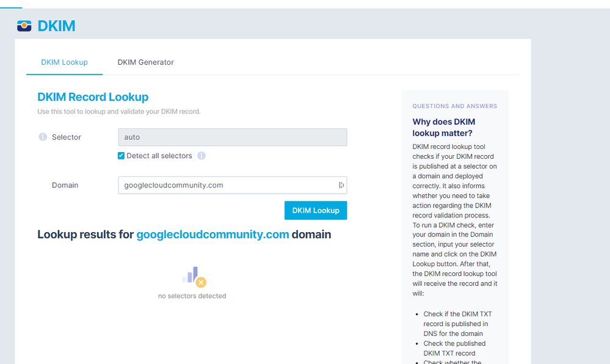Focus the Selector input field showing auto
Viewport: 610px width, 364px height.
(x=233, y=137)
